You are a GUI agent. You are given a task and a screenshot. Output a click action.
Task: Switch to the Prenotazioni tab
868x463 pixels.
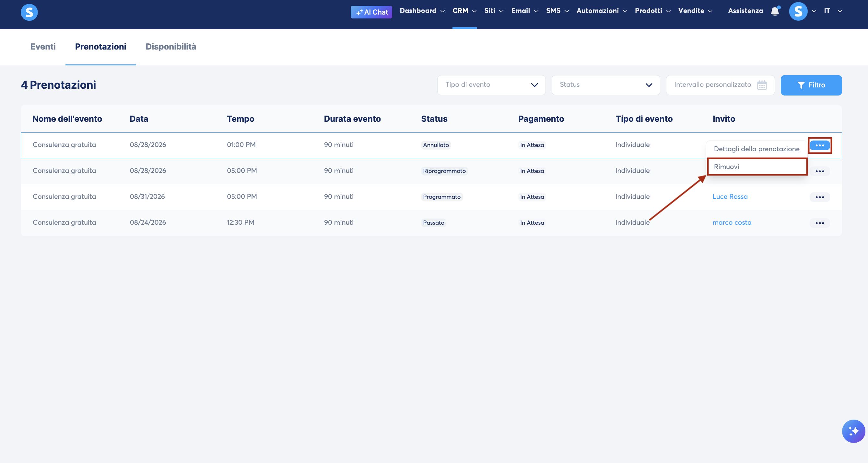(x=100, y=47)
